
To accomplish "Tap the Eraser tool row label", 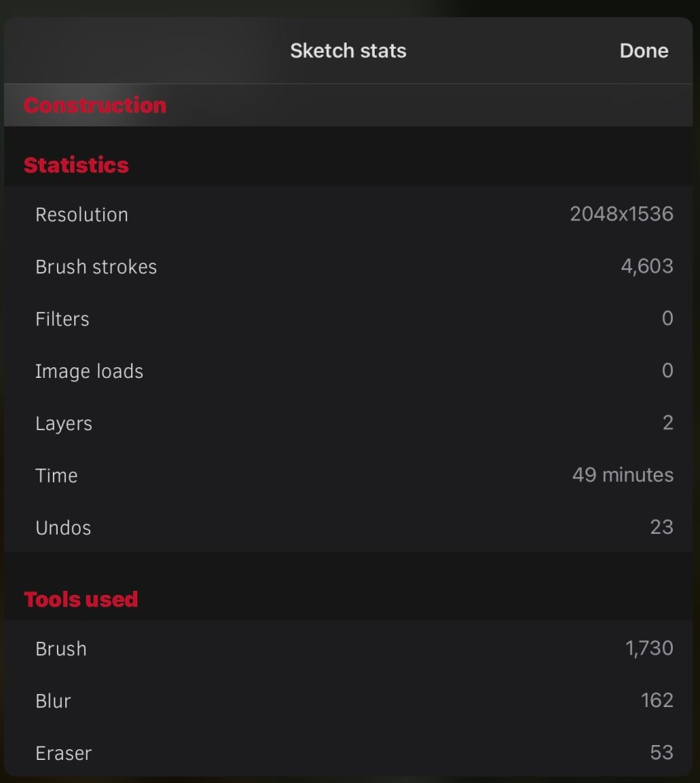I will 64,752.
